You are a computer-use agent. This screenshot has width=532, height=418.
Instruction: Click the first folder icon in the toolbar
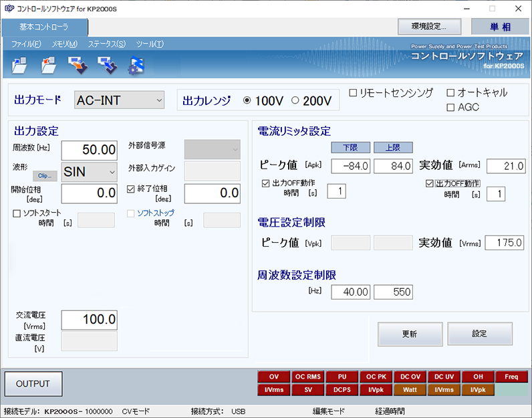click(x=19, y=65)
